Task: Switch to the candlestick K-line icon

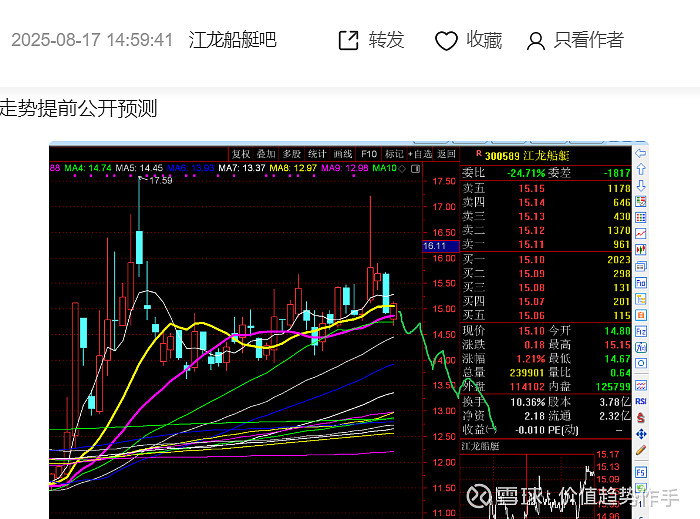Action: (x=641, y=250)
